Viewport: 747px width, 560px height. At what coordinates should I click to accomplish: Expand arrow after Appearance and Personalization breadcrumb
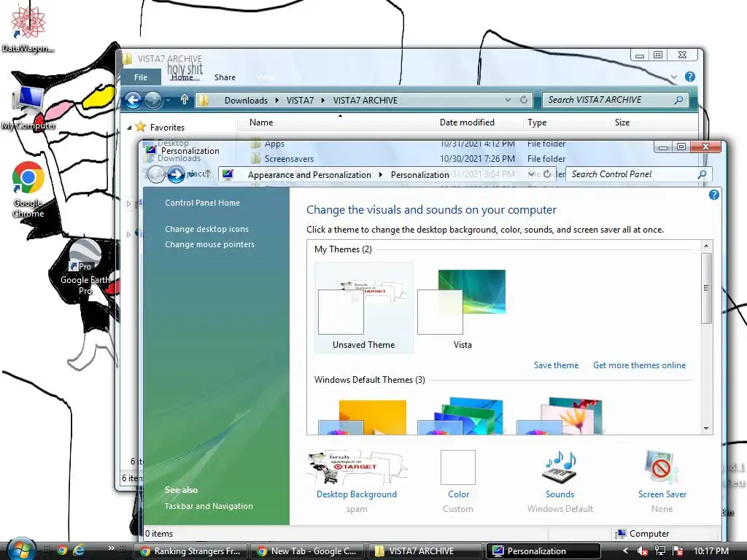click(381, 175)
